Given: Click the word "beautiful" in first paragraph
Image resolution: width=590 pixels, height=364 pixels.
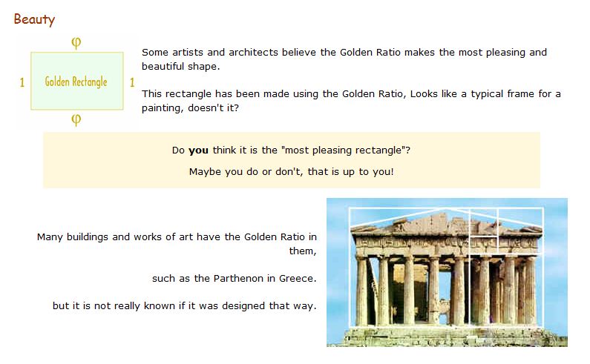Looking at the screenshot, I should click(x=163, y=66).
